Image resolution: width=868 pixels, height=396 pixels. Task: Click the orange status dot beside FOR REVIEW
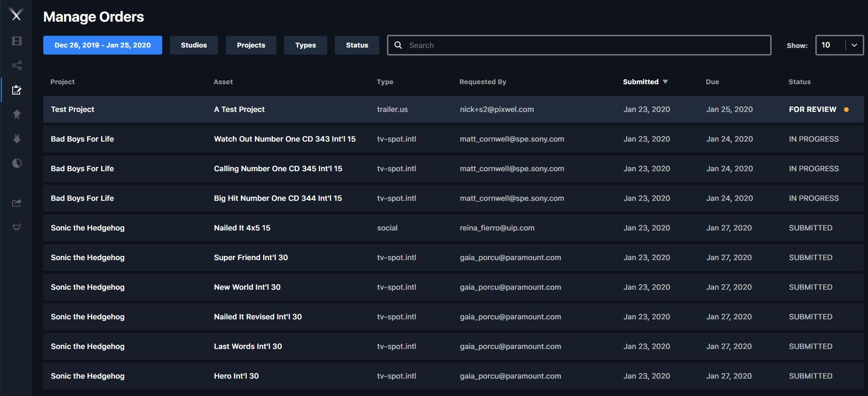pyautogui.click(x=846, y=110)
